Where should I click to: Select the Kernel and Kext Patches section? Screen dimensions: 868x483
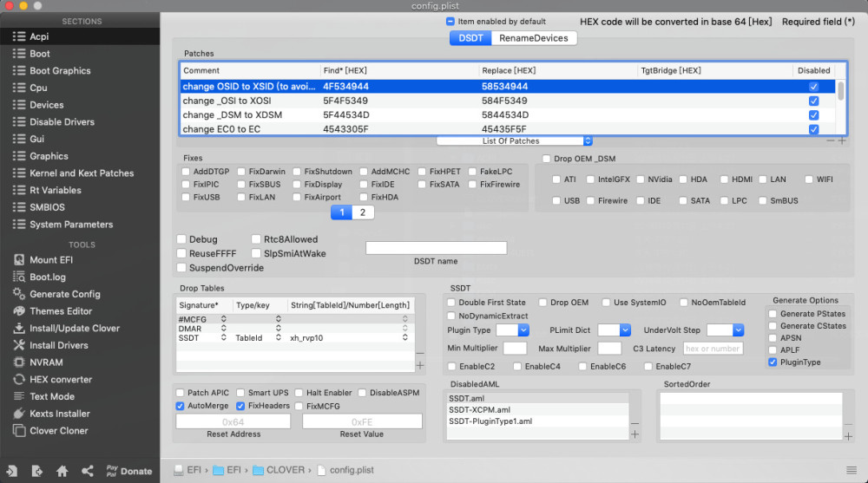(82, 173)
